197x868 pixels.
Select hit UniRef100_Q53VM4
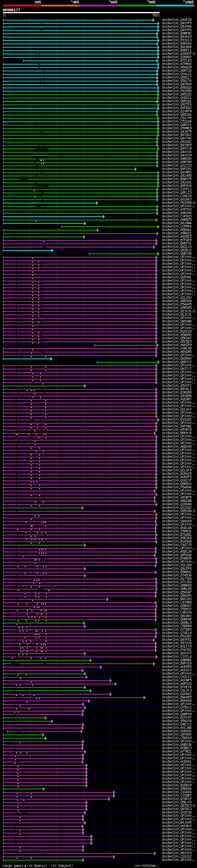[x=177, y=26]
